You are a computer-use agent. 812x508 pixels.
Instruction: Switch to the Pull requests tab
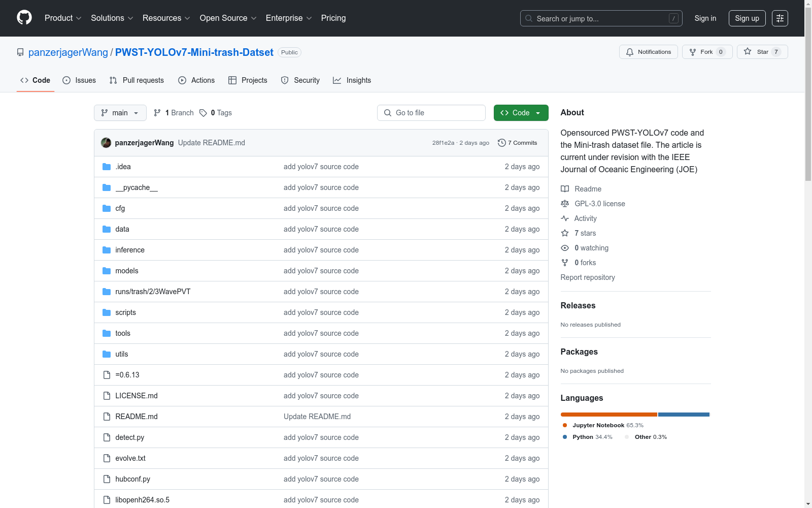pyautogui.click(x=137, y=80)
